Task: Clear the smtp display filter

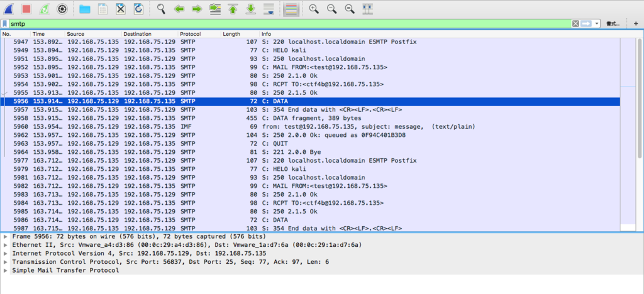Action: 576,24
